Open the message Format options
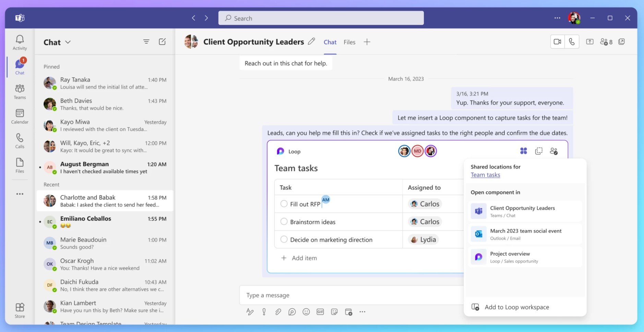The width and height of the screenshot is (644, 332). [250, 312]
